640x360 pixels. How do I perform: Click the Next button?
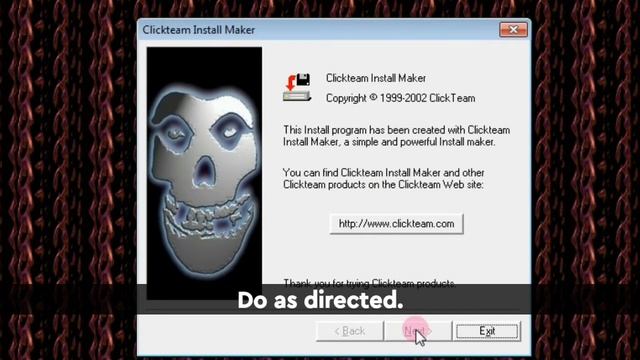click(418, 331)
